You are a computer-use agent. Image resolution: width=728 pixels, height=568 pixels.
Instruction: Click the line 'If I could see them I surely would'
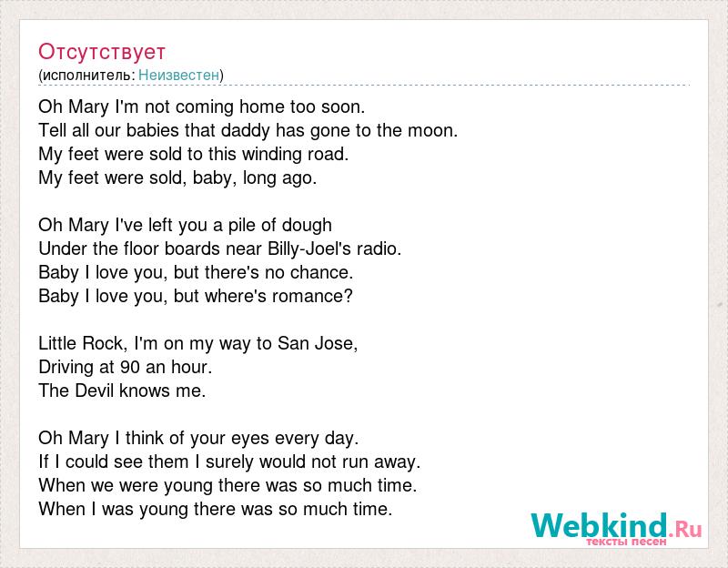(x=230, y=462)
